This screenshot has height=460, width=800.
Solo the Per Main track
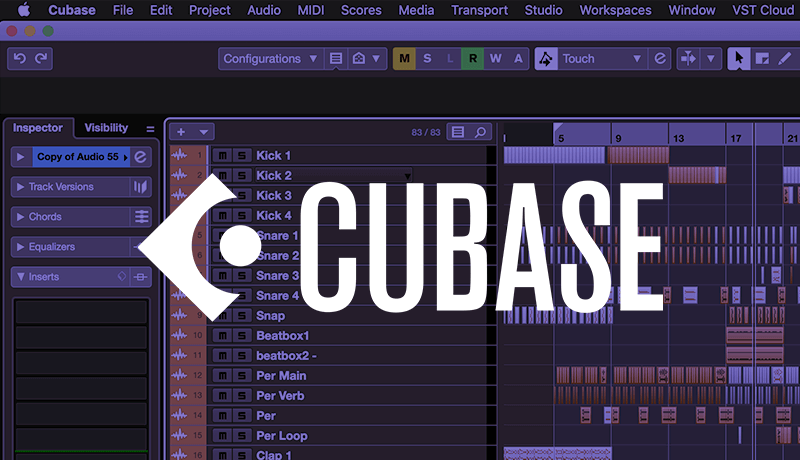click(242, 376)
